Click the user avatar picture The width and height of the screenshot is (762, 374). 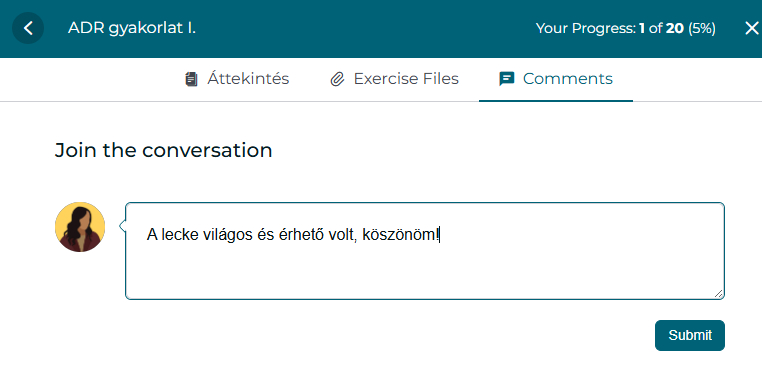(80, 227)
